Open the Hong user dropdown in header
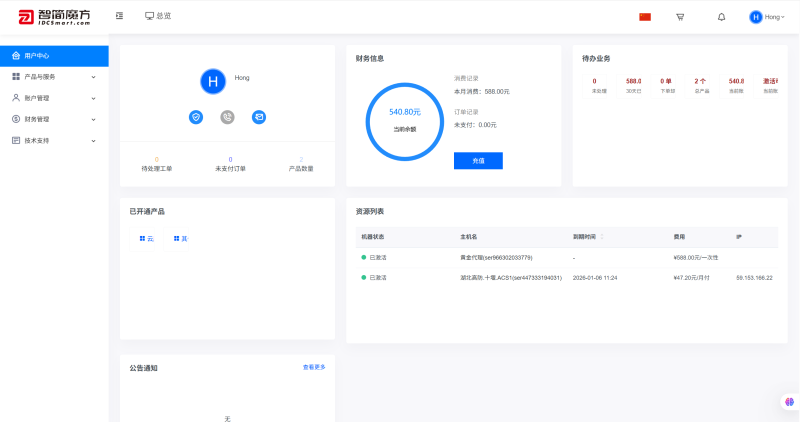This screenshot has width=800, height=422. (x=767, y=17)
